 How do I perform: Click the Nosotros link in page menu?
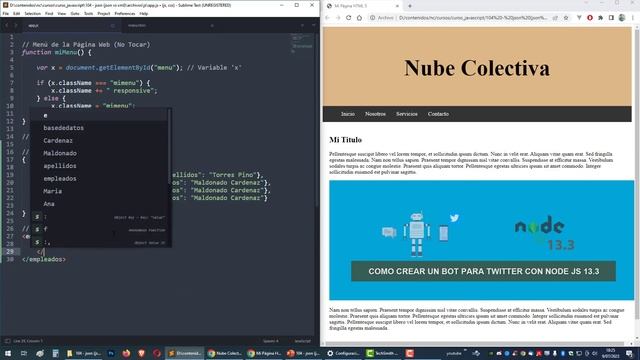click(375, 114)
